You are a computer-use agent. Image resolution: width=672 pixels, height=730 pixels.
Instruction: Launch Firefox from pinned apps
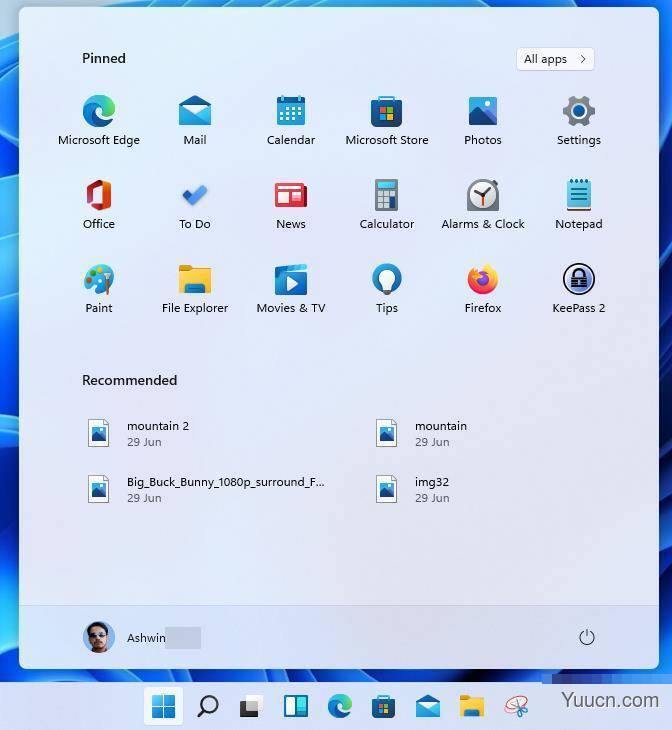click(x=482, y=288)
